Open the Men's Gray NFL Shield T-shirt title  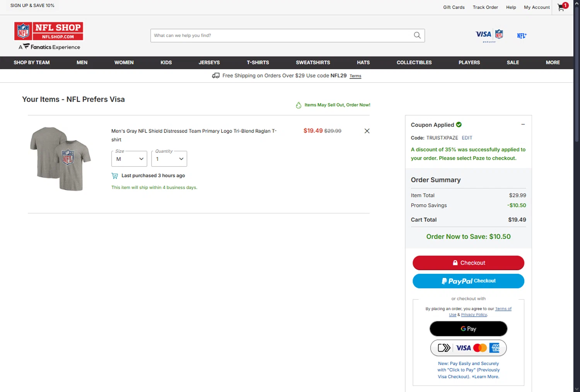(194, 135)
